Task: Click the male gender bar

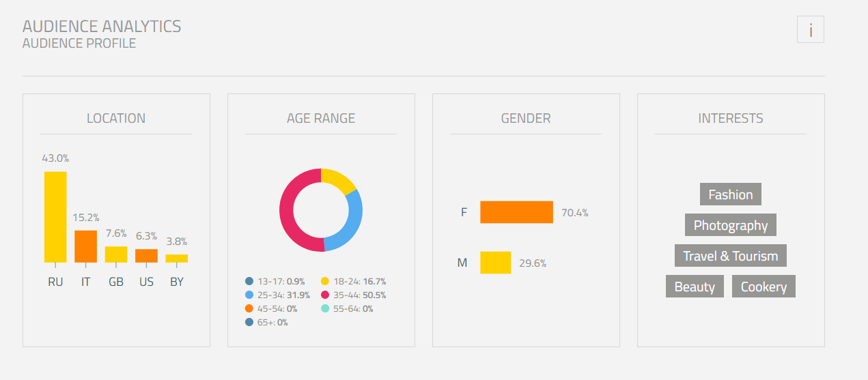Action: point(495,263)
